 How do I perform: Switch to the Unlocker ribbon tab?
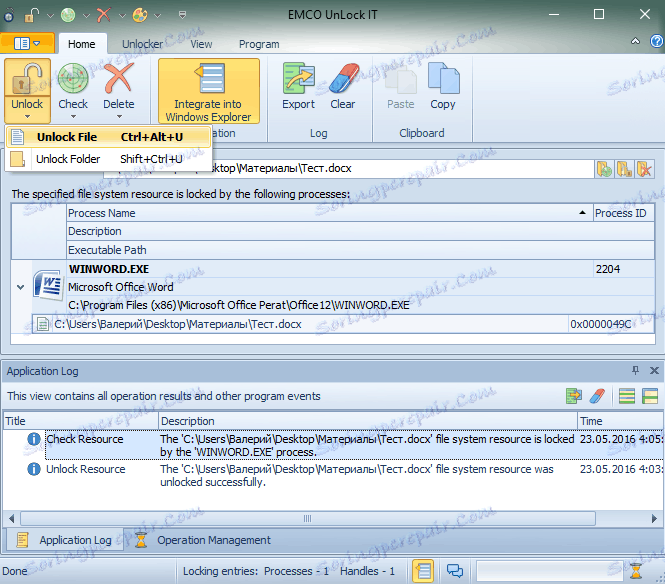(142, 44)
